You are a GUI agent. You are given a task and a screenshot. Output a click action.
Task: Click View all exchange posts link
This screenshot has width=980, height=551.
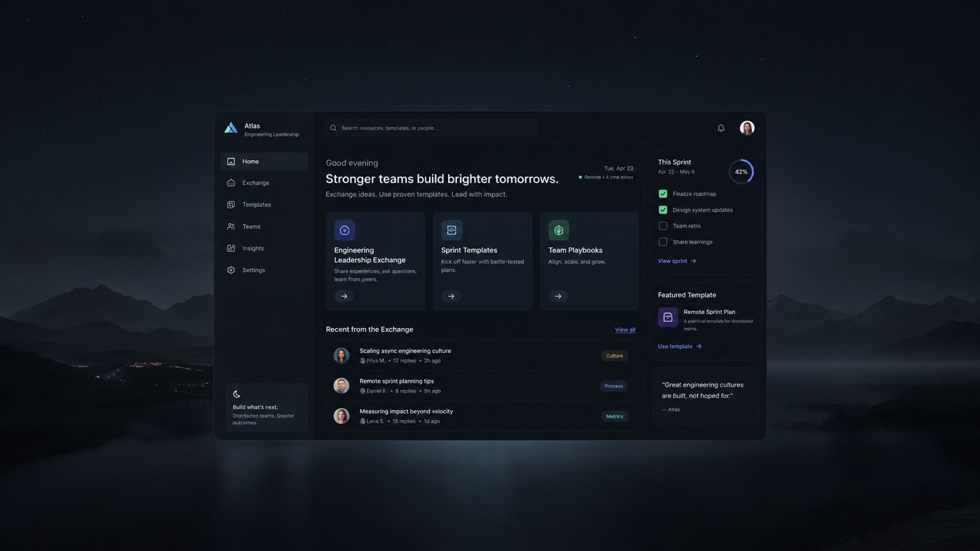coord(625,330)
